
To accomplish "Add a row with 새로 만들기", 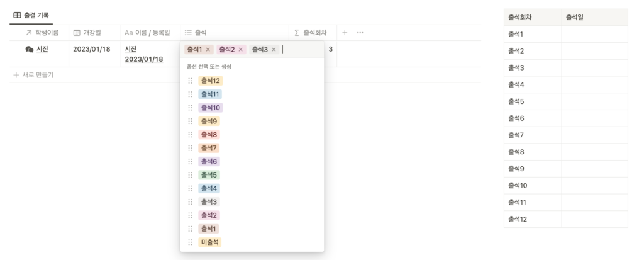I will pyautogui.click(x=33, y=75).
